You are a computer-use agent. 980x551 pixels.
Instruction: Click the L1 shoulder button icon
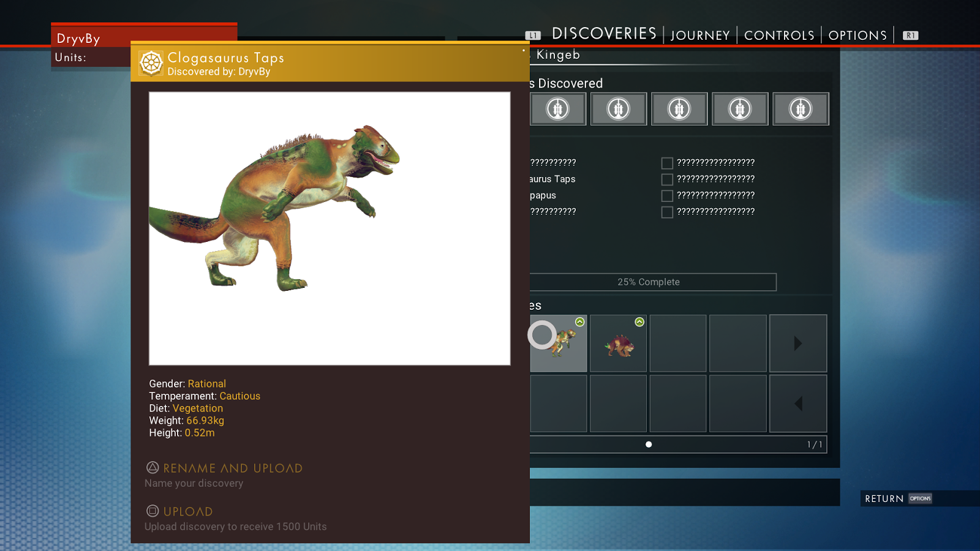[533, 36]
